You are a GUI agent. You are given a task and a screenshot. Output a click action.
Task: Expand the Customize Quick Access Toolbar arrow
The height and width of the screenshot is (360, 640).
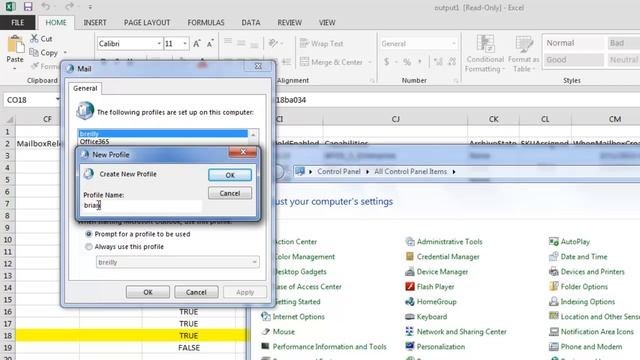click(x=90, y=7)
